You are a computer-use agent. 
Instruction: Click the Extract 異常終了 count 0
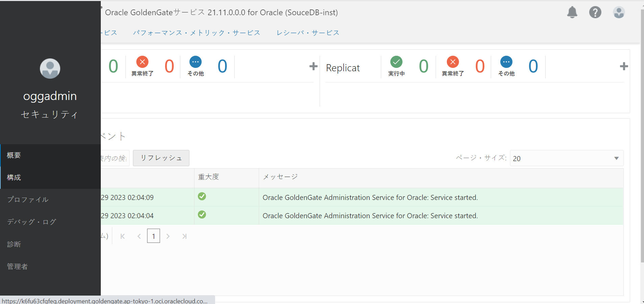(169, 66)
